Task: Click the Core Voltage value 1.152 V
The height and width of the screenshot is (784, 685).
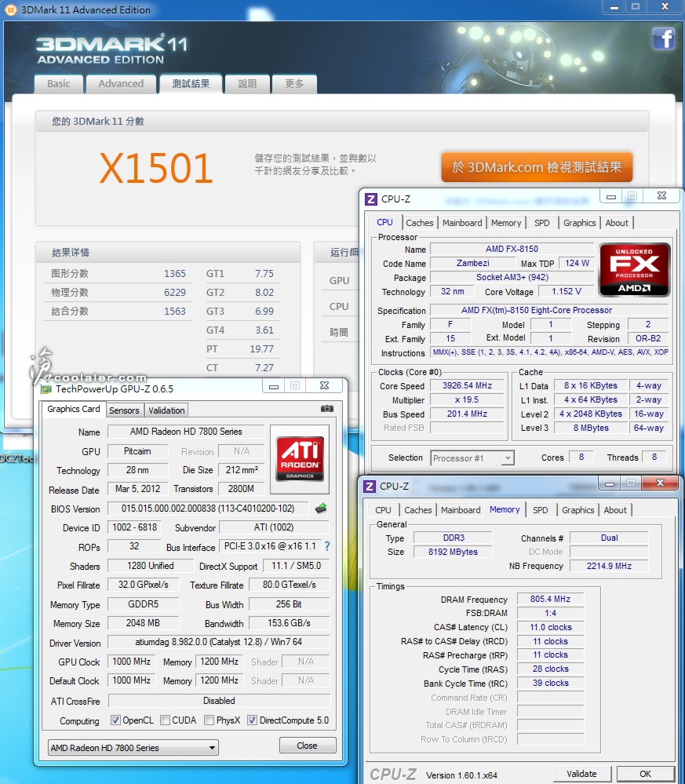Action: coord(566,291)
